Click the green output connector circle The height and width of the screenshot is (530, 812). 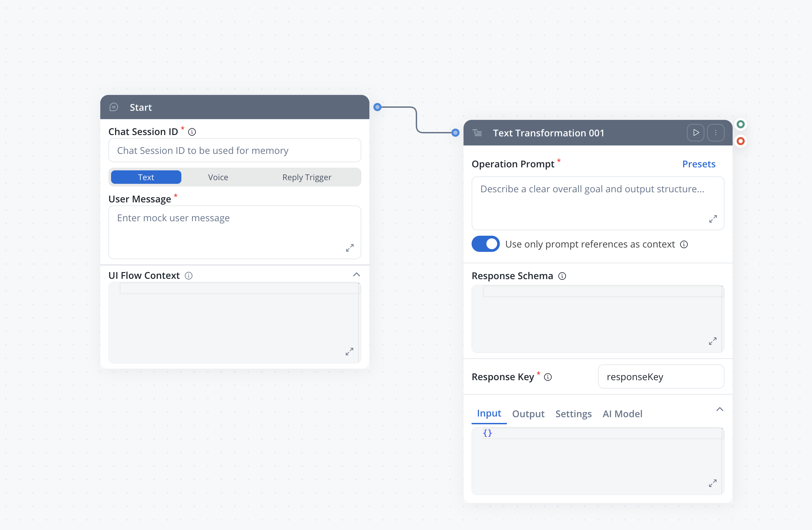pos(740,124)
